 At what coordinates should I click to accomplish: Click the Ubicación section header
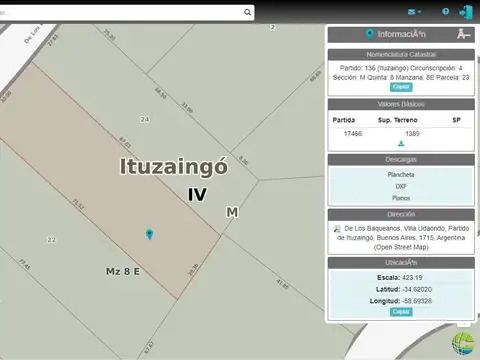401,263
